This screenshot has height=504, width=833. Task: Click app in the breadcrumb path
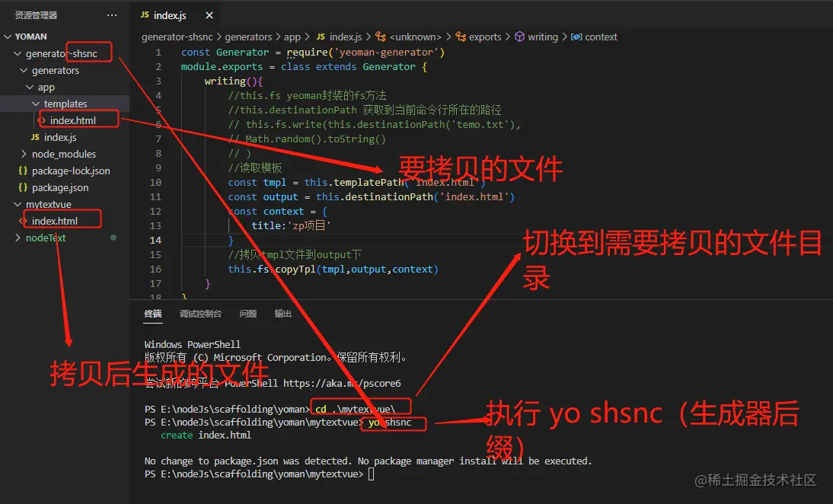[292, 37]
